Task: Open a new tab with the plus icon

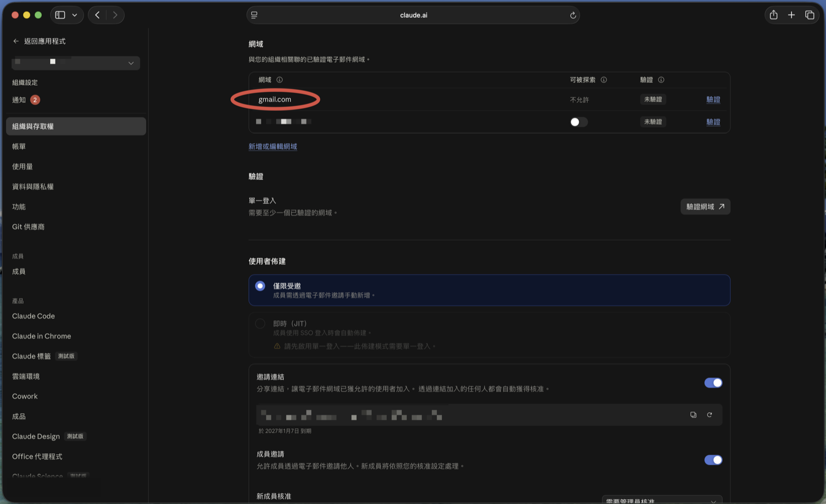Action: pos(791,15)
